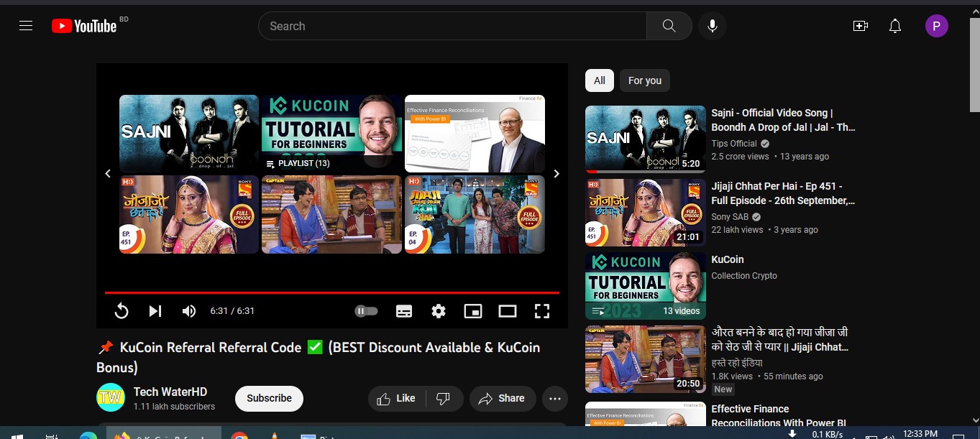Screen dimensions: 980x439
Task: Enter full screen mode
Action: [542, 311]
